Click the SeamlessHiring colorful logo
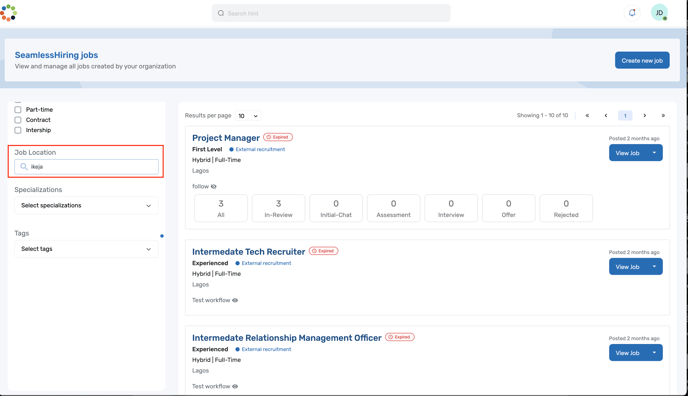The height and width of the screenshot is (396, 688). point(8,13)
